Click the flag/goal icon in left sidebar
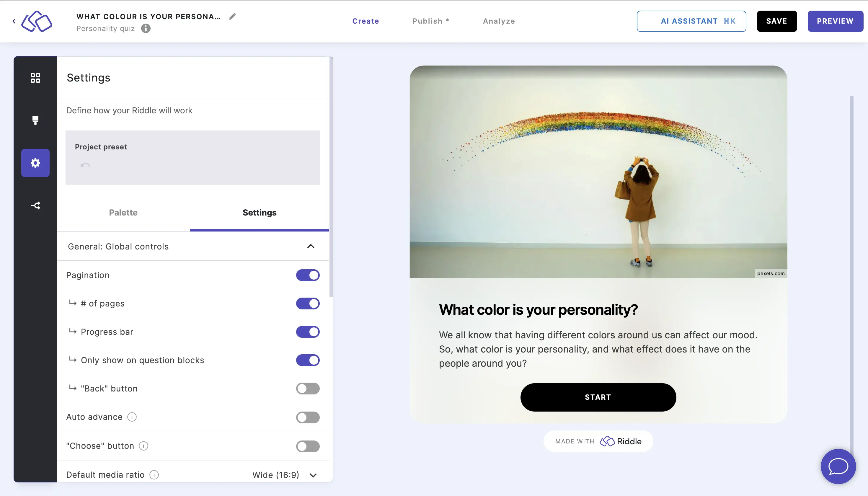The width and height of the screenshot is (868, 496). [35, 120]
